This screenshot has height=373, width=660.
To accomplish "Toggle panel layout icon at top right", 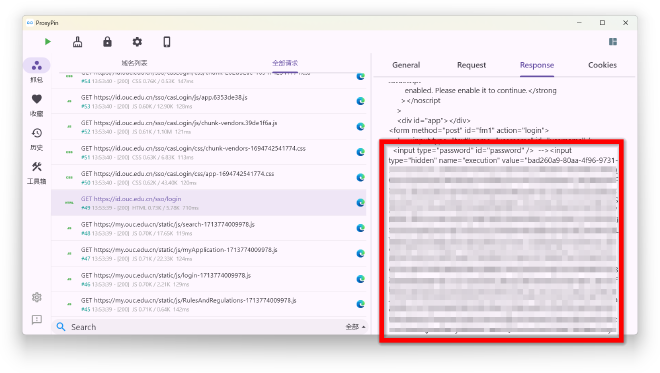I will coord(613,41).
